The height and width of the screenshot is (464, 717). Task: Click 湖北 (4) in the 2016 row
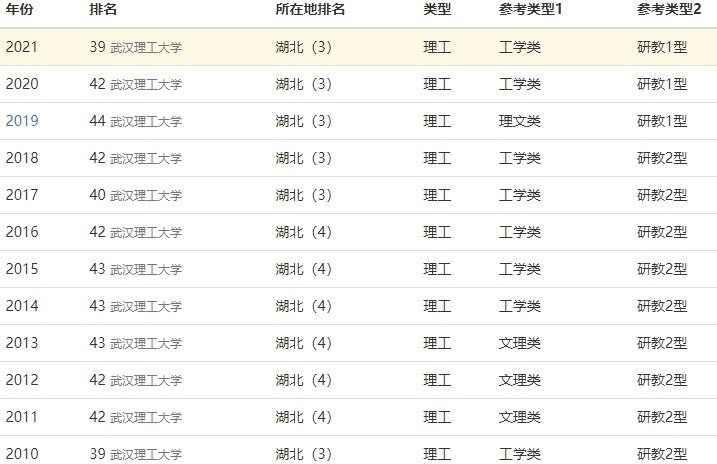click(x=304, y=232)
